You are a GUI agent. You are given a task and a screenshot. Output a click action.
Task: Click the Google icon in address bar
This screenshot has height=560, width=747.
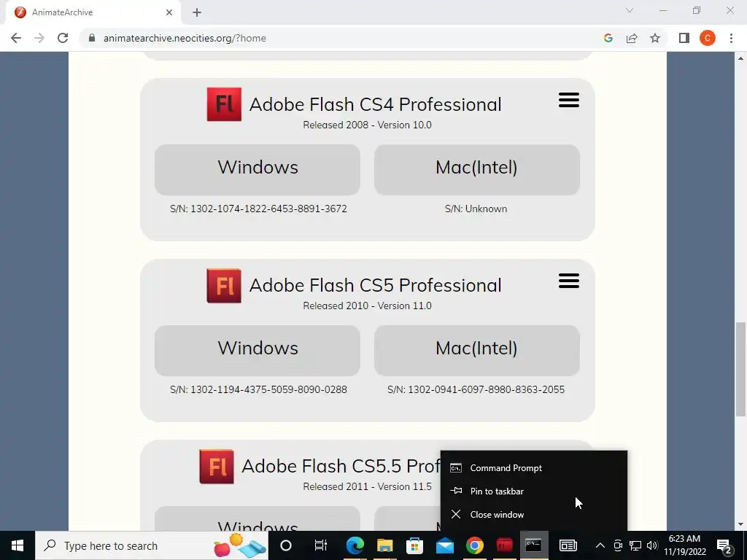click(608, 38)
